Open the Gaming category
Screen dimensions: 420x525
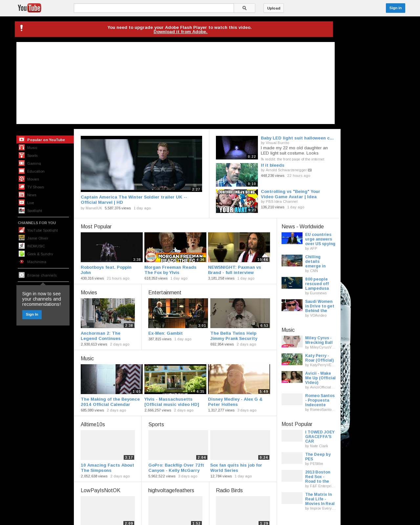[34, 163]
